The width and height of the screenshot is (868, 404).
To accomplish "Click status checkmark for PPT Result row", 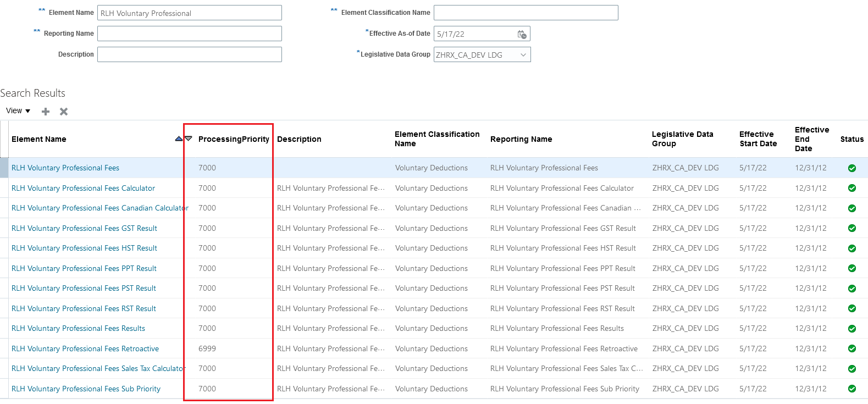I will click(852, 268).
